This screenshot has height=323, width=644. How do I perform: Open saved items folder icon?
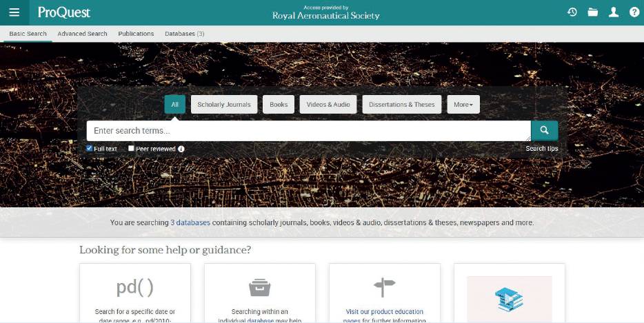[593, 12]
